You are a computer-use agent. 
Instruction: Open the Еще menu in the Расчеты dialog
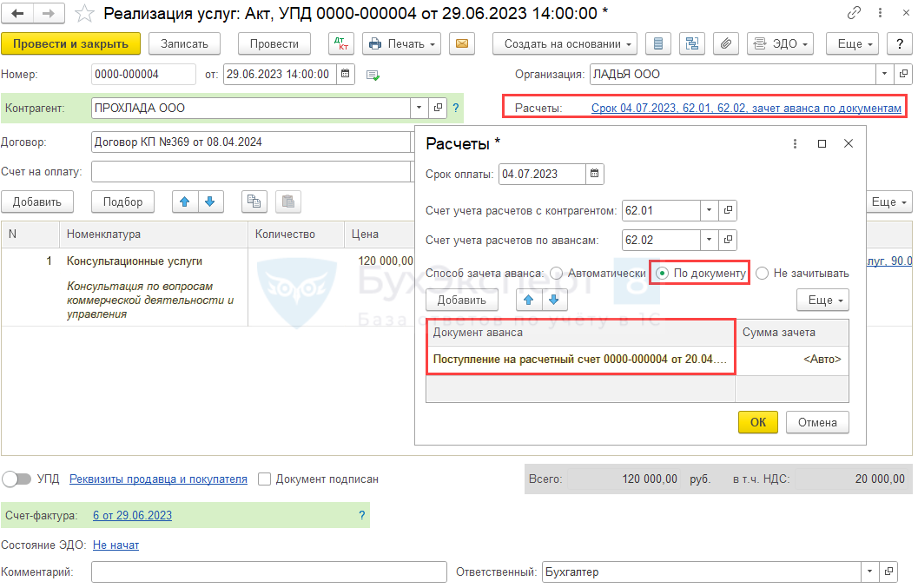point(822,301)
